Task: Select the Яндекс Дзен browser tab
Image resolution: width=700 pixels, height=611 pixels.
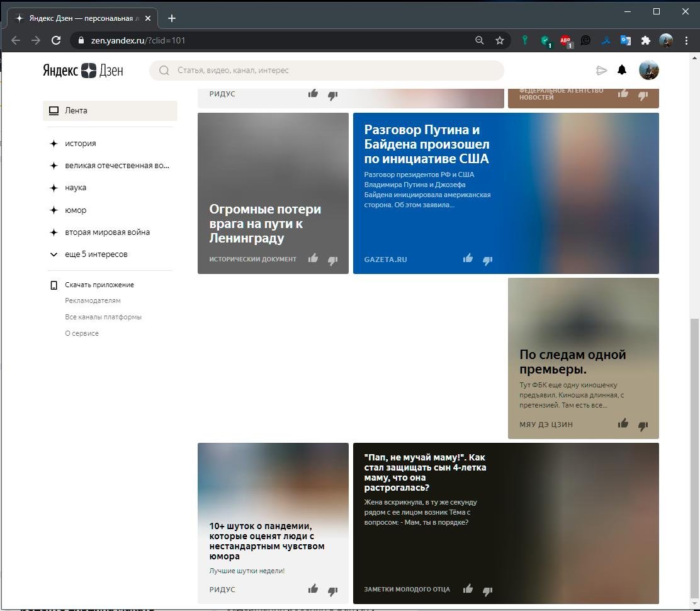Action: [82, 18]
